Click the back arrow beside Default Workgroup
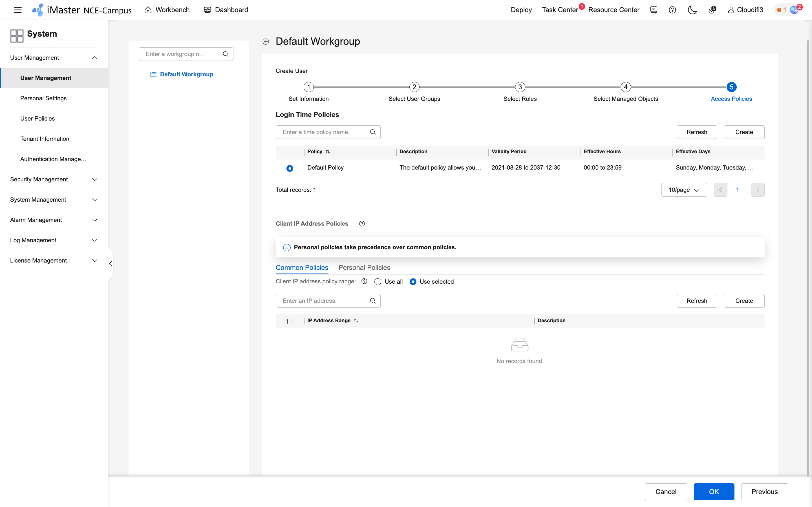 click(266, 41)
